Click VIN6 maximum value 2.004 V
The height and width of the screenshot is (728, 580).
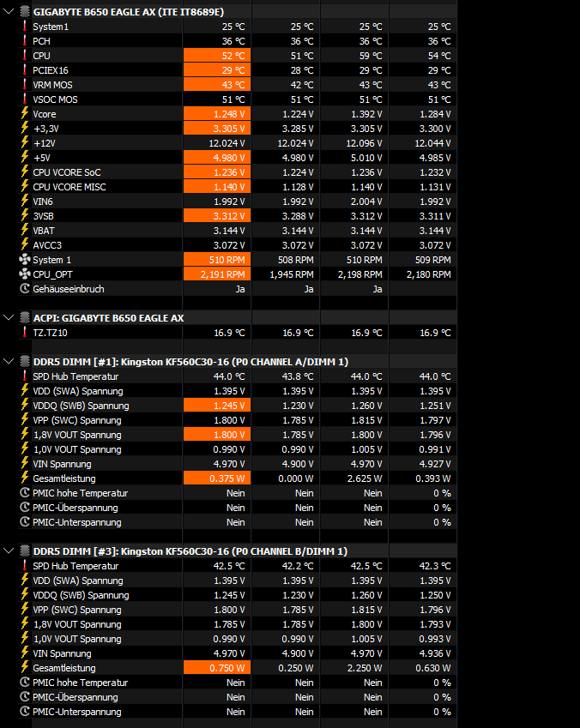coord(366,202)
